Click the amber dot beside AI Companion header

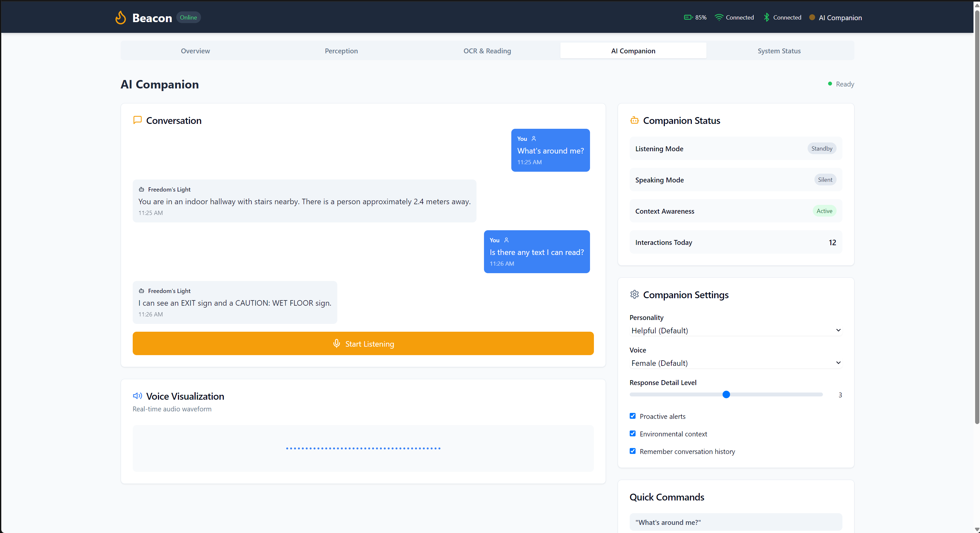click(x=812, y=18)
